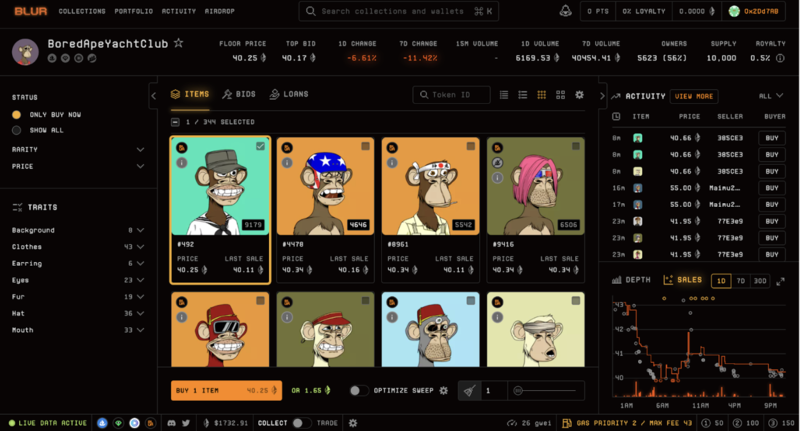Image resolution: width=800 pixels, height=431 pixels.
Task: Switch to the Bids tab
Action: click(x=240, y=94)
